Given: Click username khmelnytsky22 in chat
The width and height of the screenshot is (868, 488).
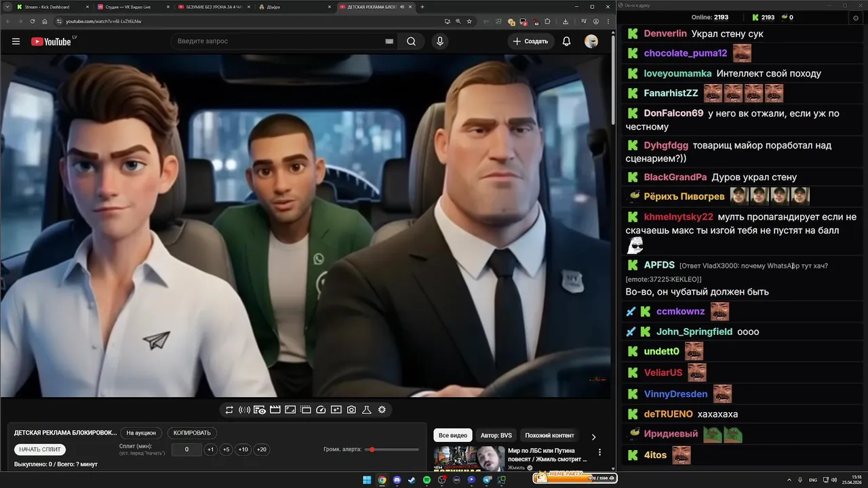Looking at the screenshot, I should coord(678,217).
